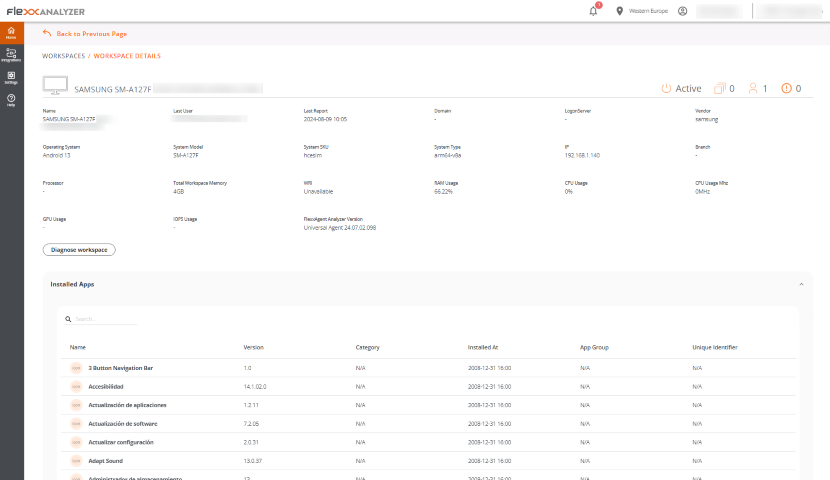The width and height of the screenshot is (830, 480).
Task: Select the 3 Button Navigation Bar row name
Action: click(121, 368)
